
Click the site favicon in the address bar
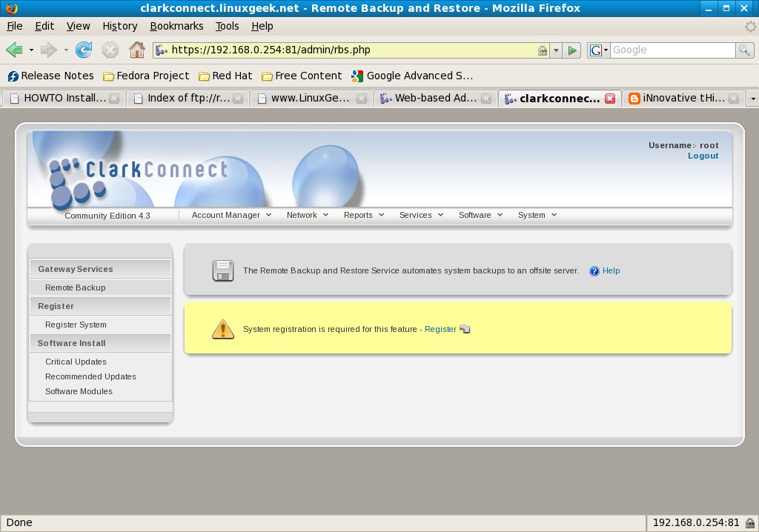162,50
